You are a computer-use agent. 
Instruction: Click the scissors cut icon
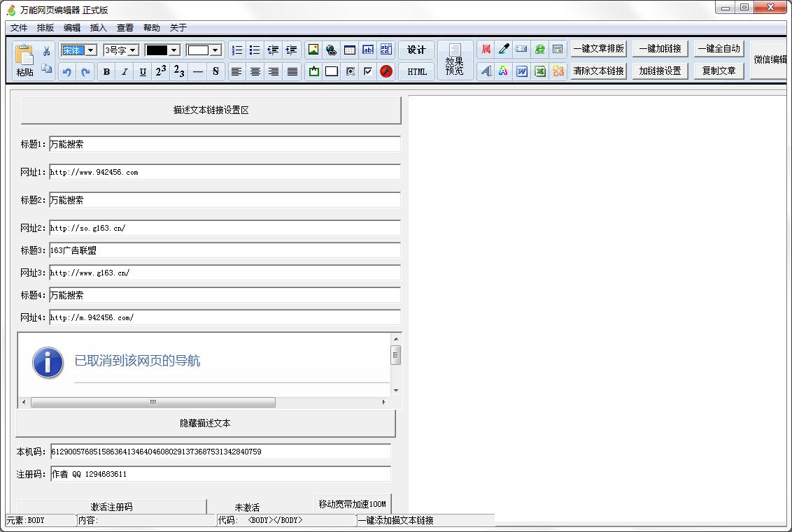click(46, 51)
